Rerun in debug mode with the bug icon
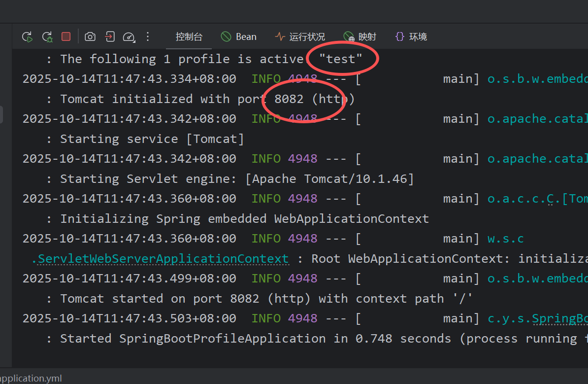588x384 pixels. pos(47,37)
